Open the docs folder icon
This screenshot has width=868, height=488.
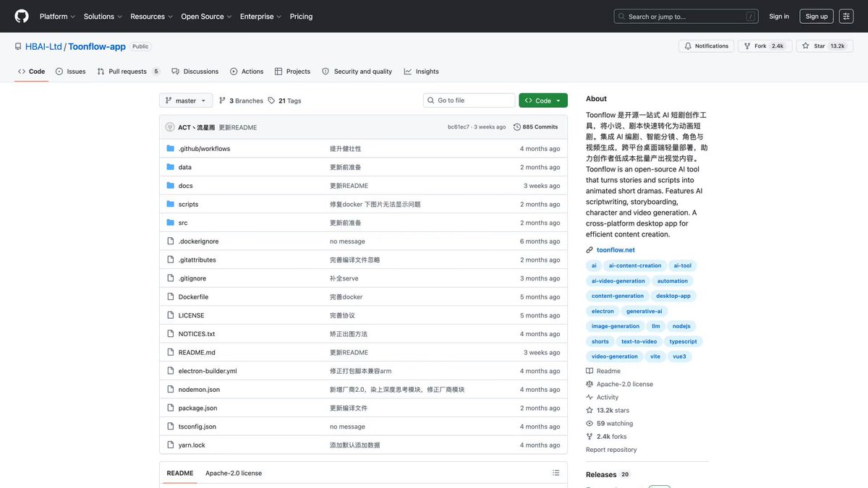(x=171, y=186)
